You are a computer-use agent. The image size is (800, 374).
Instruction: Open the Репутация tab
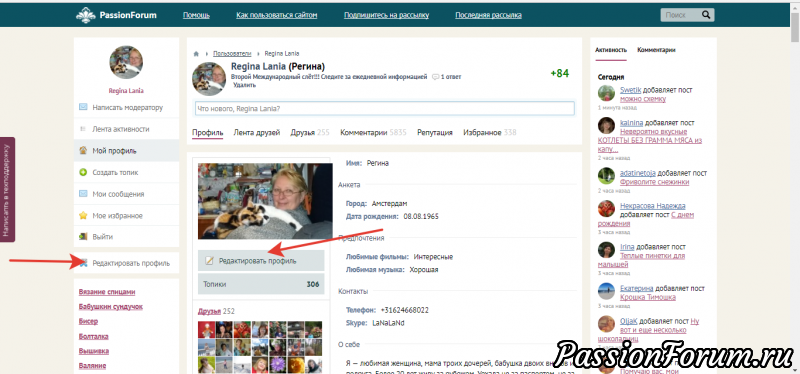[x=435, y=133]
